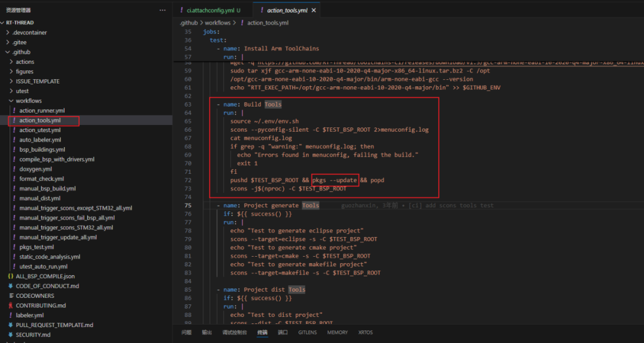Open manual_dist.yml file
Image resolution: width=644 pixels, height=343 pixels.
[39, 198]
